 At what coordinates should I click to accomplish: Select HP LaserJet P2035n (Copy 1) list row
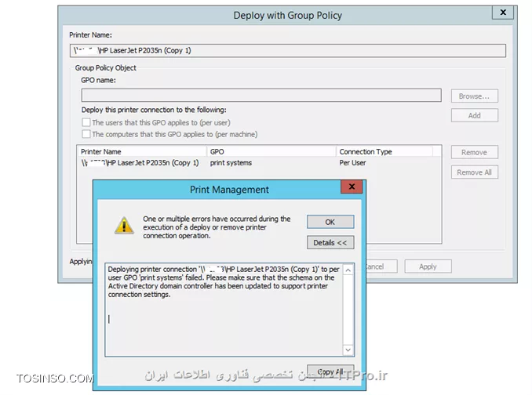pos(259,163)
